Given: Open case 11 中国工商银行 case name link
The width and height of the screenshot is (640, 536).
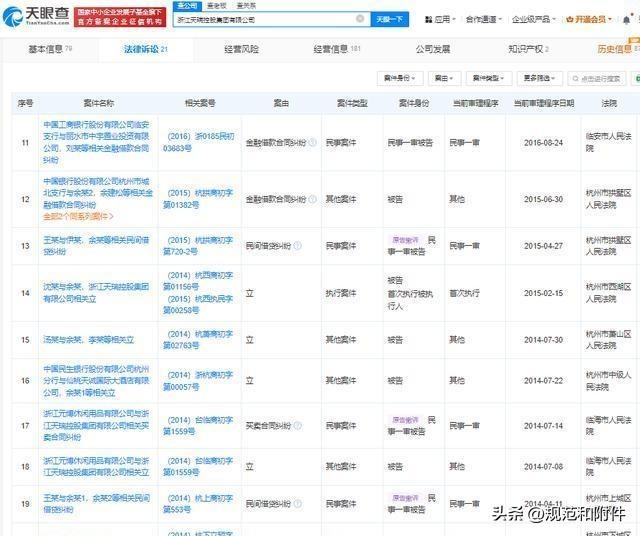Looking at the screenshot, I should pyautogui.click(x=96, y=142).
